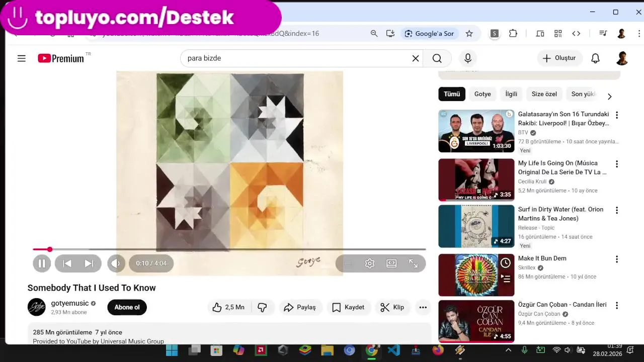Skip to the next video in the player
Viewport: 644px width, 362px height.
pyautogui.click(x=89, y=263)
